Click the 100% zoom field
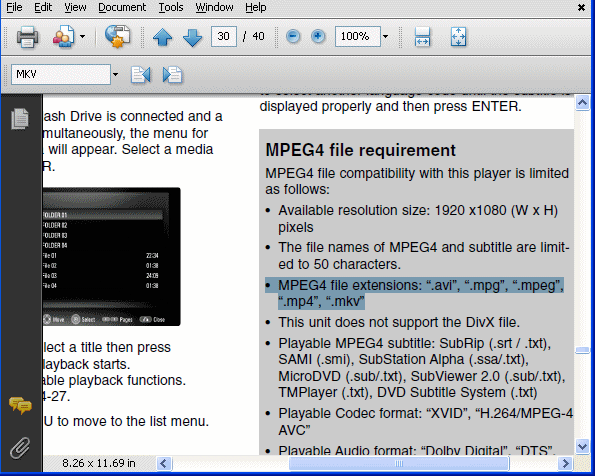 click(357, 36)
